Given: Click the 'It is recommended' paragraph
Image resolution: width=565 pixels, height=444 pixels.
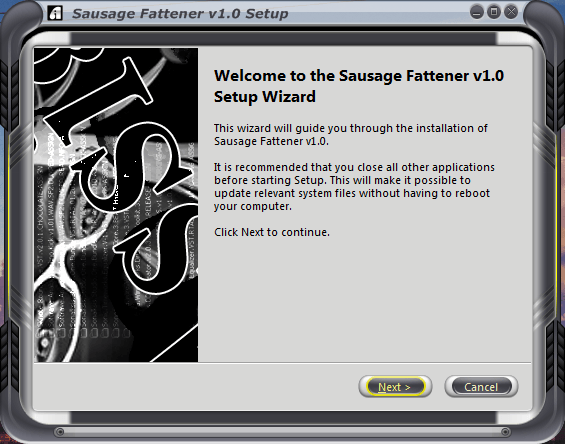Looking at the screenshot, I should coord(354,187).
